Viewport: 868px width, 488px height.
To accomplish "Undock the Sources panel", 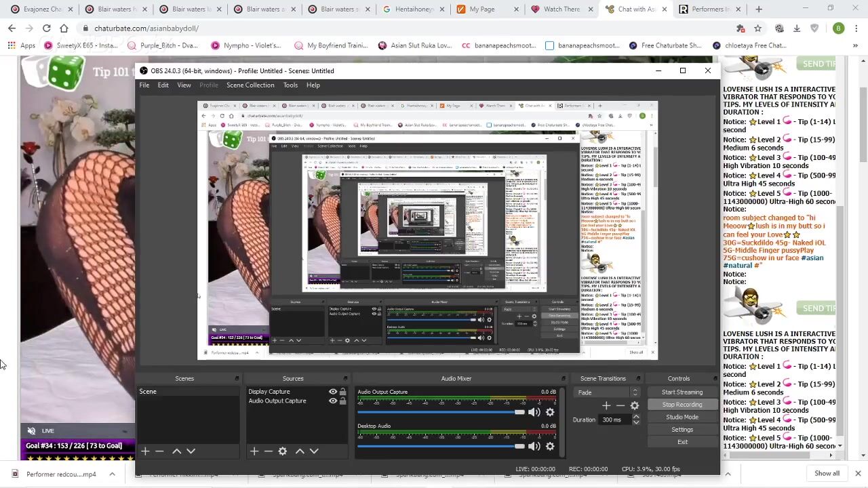I will coord(345,378).
